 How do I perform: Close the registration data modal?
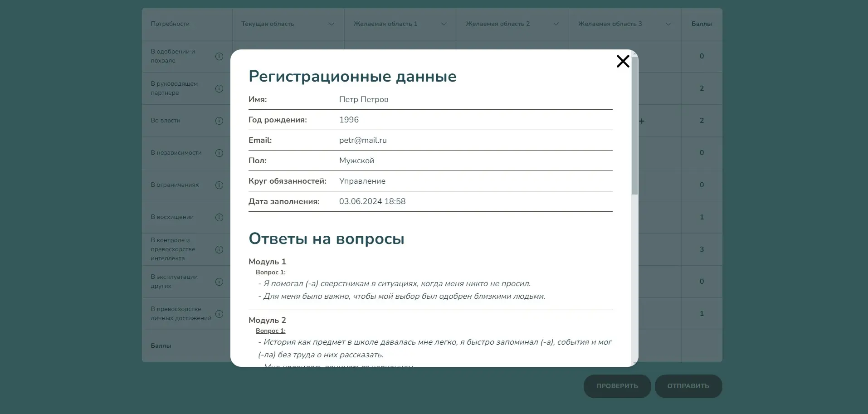(623, 61)
